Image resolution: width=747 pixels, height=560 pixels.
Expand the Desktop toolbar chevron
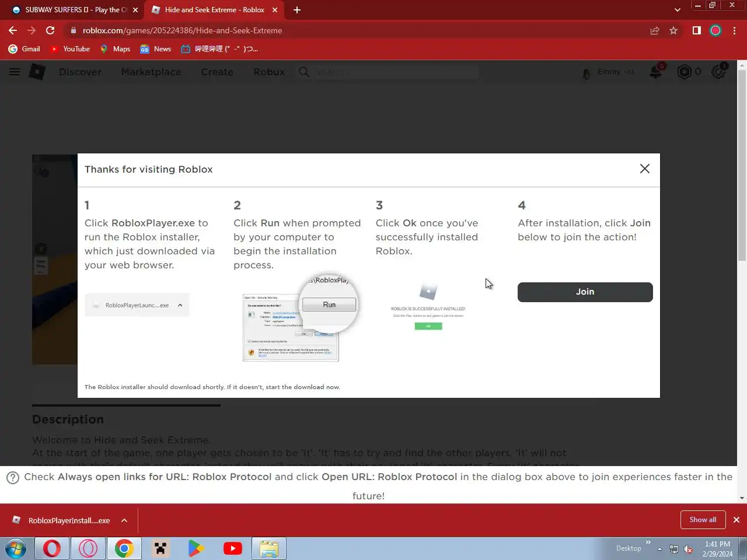[x=648, y=542]
